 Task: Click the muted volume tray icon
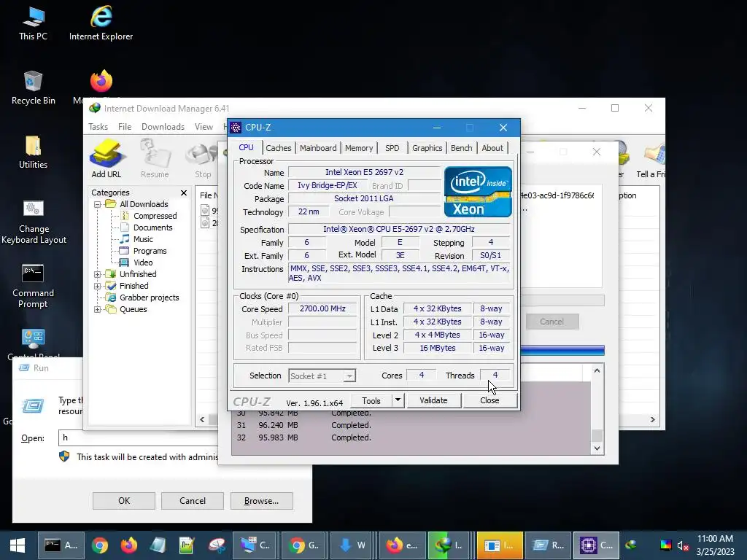pyautogui.click(x=683, y=545)
